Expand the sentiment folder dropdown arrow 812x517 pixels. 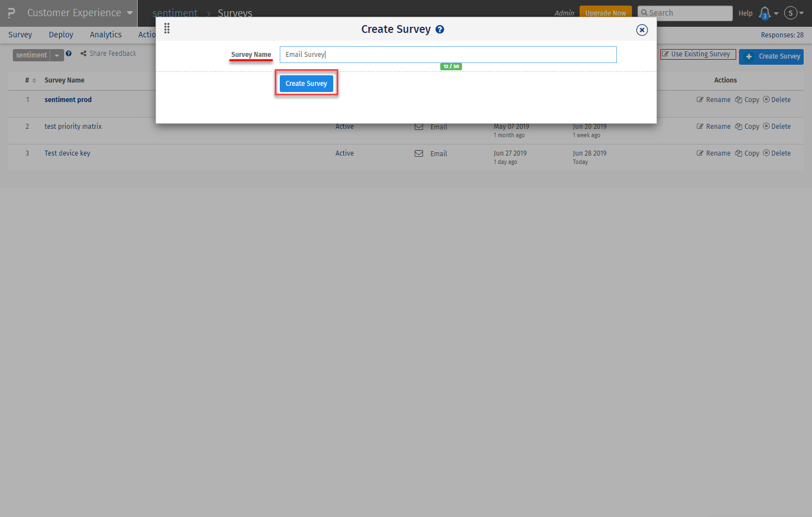[57, 55]
